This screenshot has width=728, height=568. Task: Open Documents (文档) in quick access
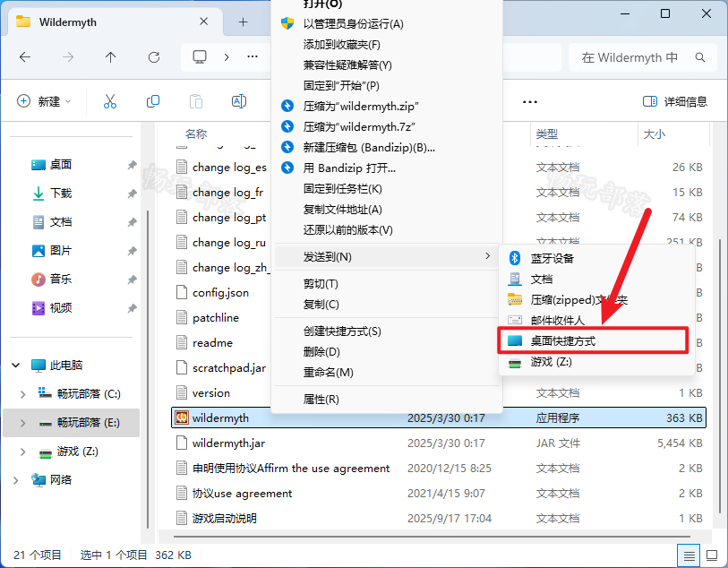pyautogui.click(x=61, y=222)
